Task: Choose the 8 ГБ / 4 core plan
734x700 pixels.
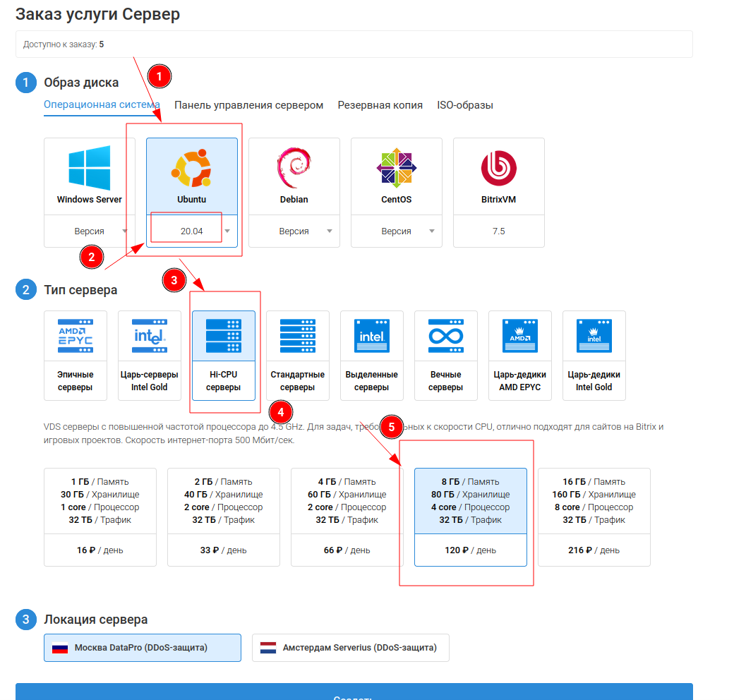Action: [471, 517]
